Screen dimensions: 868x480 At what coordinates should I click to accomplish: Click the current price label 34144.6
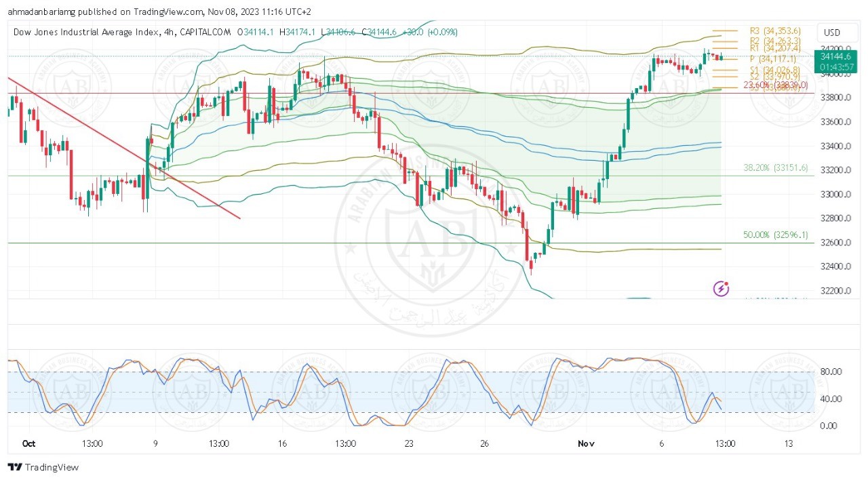(x=835, y=56)
